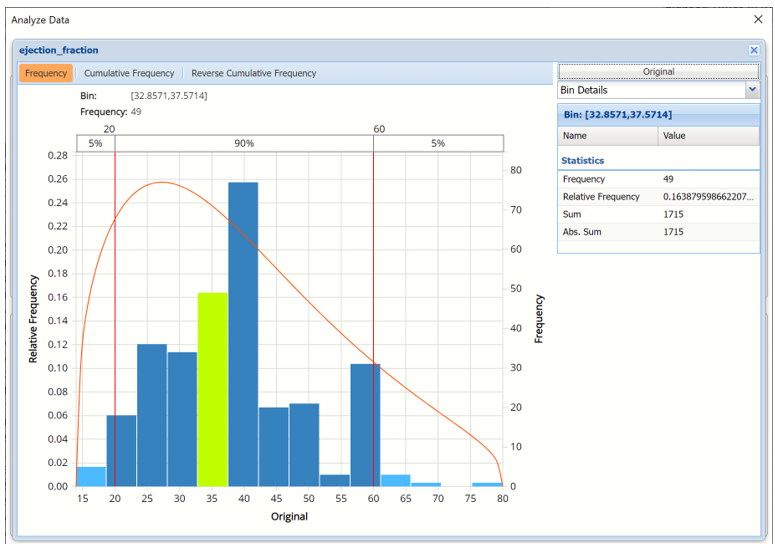The image size is (775, 544).
Task: Expand the Bin Details dropdown
Action: coord(751,90)
